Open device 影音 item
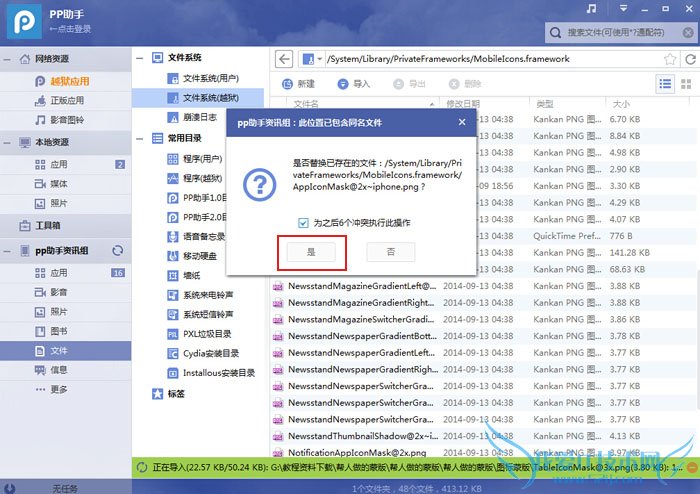The image size is (700, 494). tap(66, 292)
